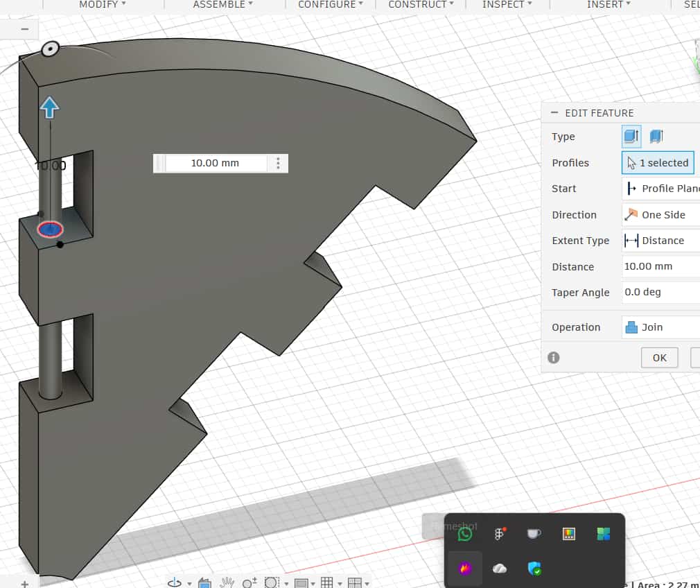The image size is (700, 588).
Task: Click the plus button at bottom left
Action: 24,584
